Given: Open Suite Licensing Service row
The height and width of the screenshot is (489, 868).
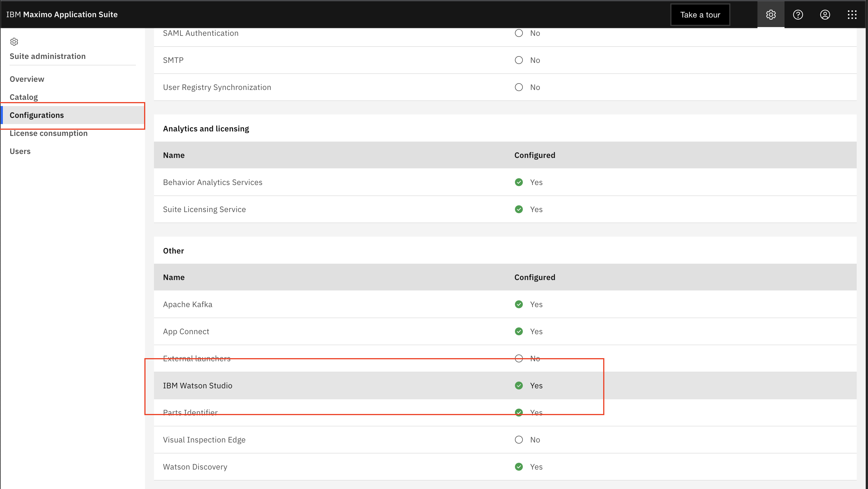Looking at the screenshot, I should coord(505,209).
